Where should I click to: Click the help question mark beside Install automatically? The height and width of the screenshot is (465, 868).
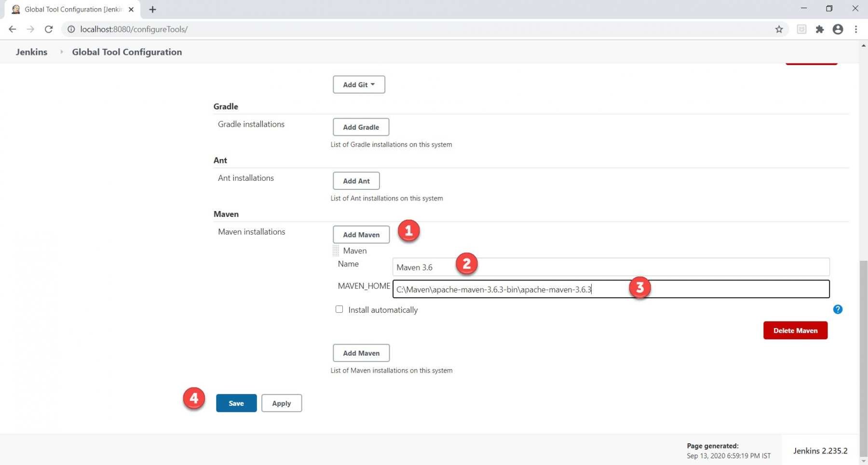(x=838, y=309)
